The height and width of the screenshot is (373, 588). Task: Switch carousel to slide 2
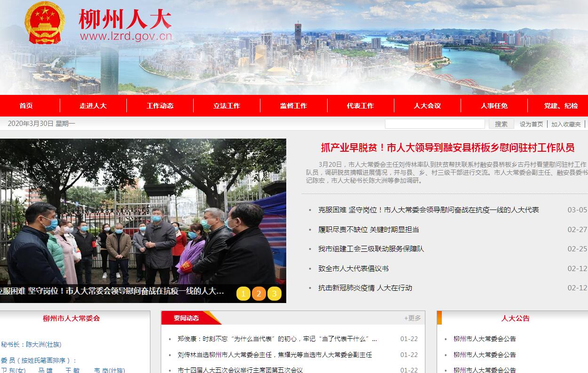259,294
